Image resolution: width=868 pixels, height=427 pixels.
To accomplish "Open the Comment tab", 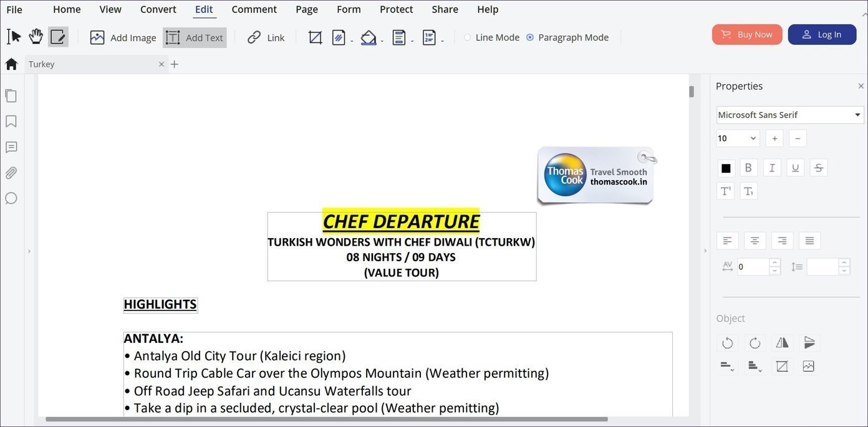I will (x=254, y=9).
